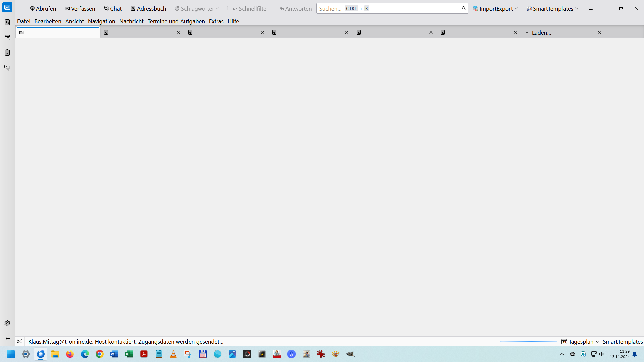
Task: Collapse the spaces toolbar arrow icon
Action: pyautogui.click(x=7, y=338)
